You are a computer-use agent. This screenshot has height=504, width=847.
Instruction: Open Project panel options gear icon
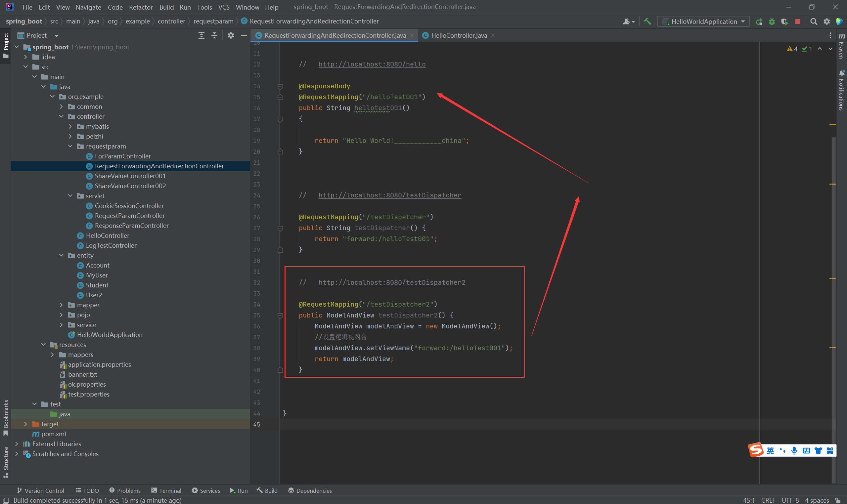(231, 35)
